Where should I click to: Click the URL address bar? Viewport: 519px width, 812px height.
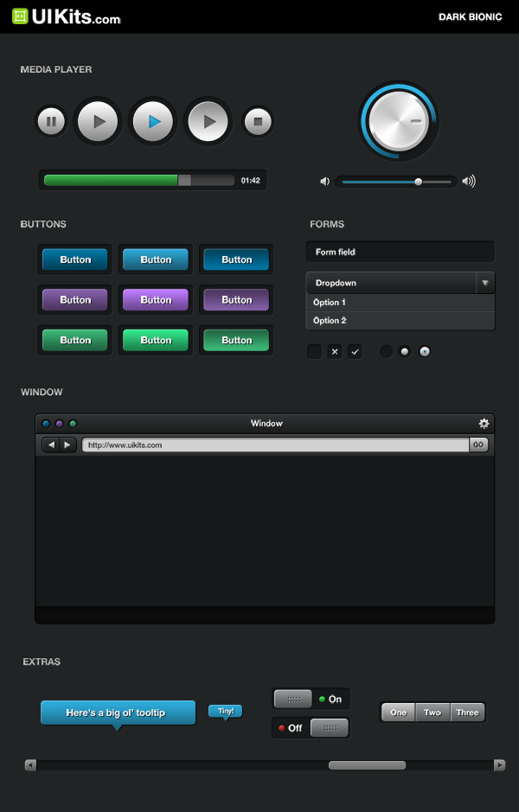point(276,444)
